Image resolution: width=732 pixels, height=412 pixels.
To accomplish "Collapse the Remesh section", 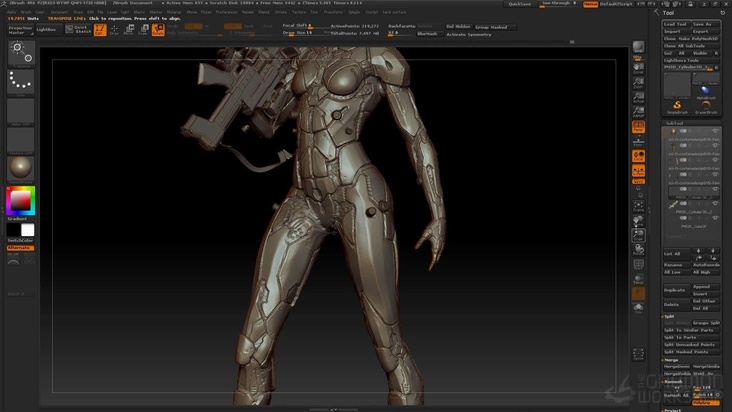I will click(x=672, y=382).
